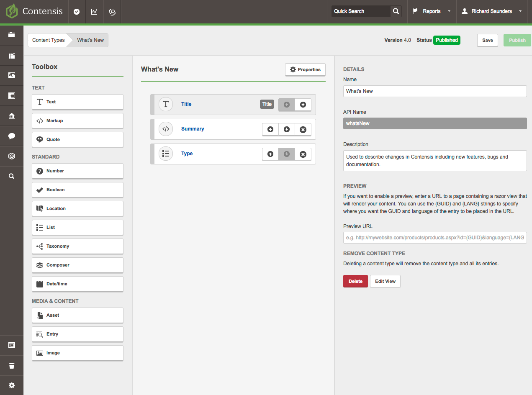The height and width of the screenshot is (395, 532).
Task: Add a Date/time field from Toolbox
Action: tap(77, 284)
